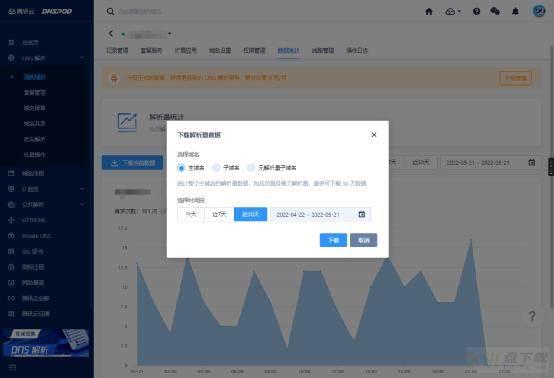Click the back arrow beside the domain name

(x=111, y=34)
